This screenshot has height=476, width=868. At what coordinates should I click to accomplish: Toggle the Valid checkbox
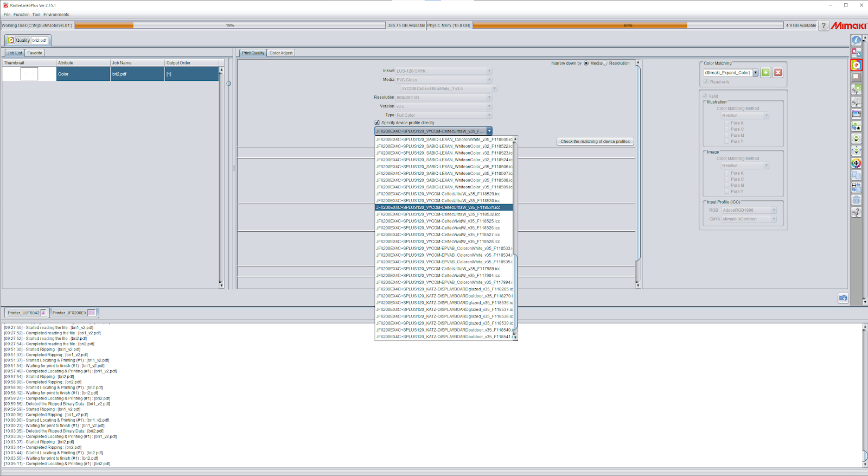pos(705,96)
